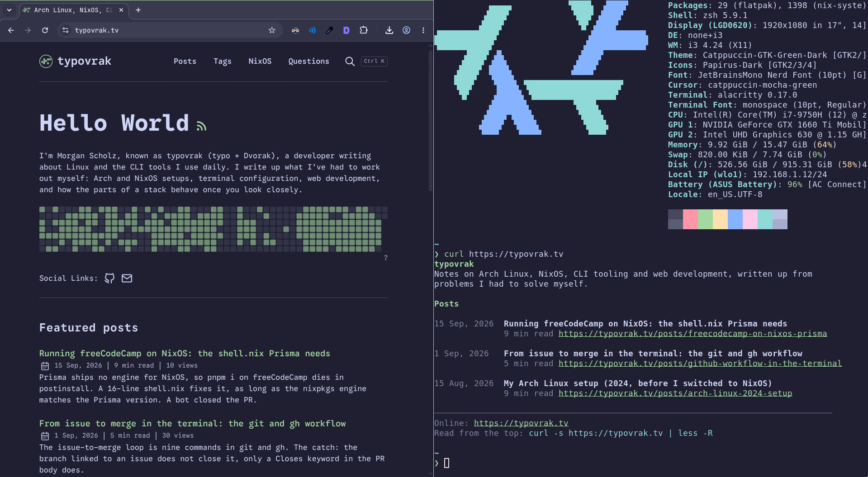The height and width of the screenshot is (477, 868).
Task: Open the goggles-face extension in browser toolbar
Action: tap(295, 30)
